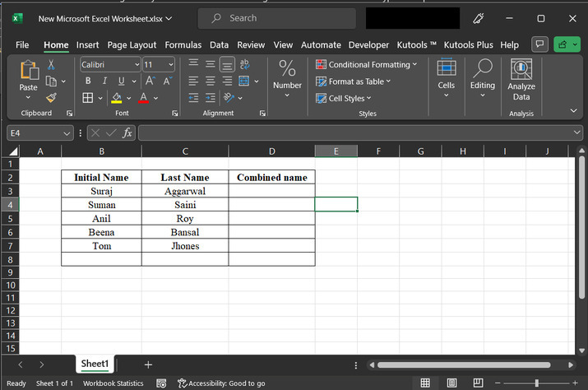The width and height of the screenshot is (588, 390).
Task: Click the Cut scissors icon
Action: [51, 64]
